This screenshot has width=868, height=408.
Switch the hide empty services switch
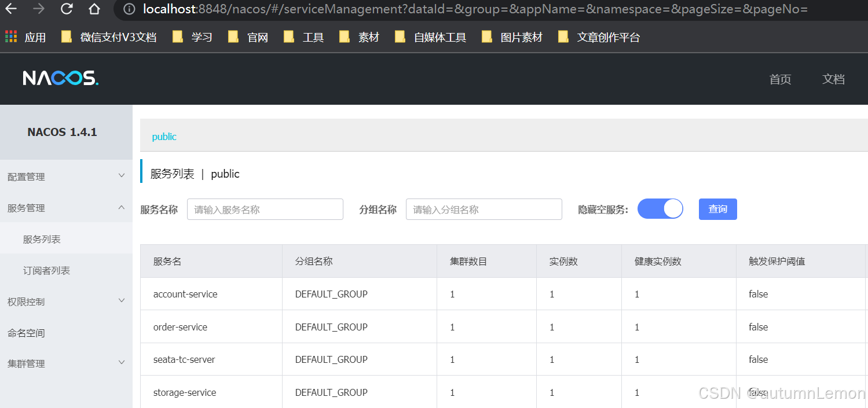pyautogui.click(x=660, y=209)
